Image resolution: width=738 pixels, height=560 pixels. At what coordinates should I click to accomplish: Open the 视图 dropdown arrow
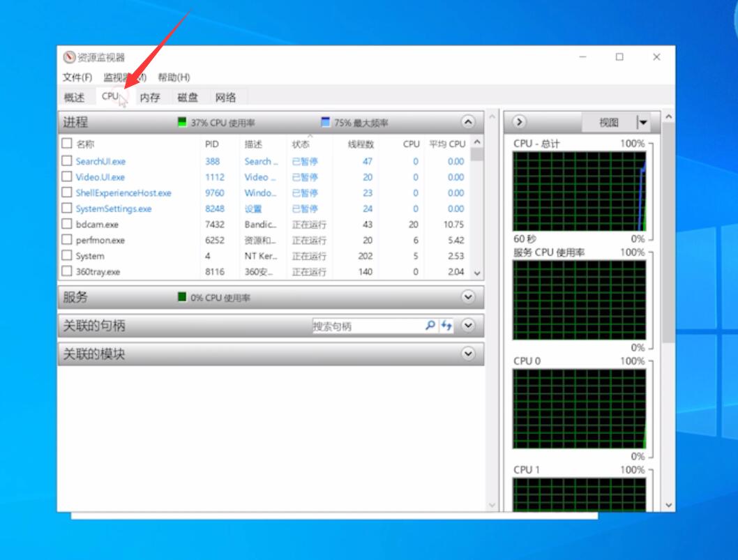coord(643,123)
